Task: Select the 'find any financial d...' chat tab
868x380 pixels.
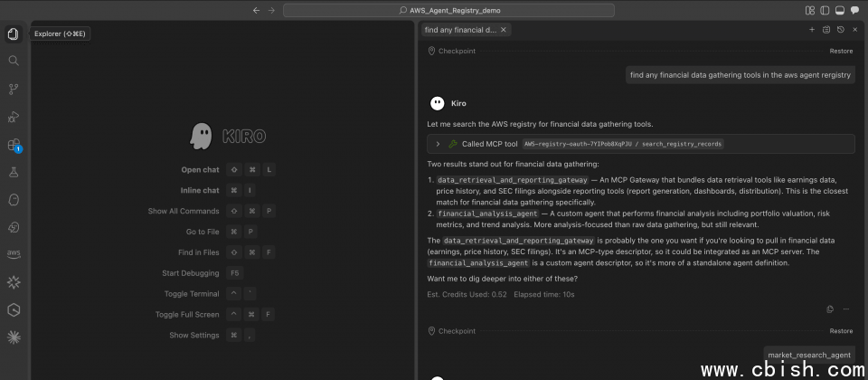Action: tap(460, 30)
